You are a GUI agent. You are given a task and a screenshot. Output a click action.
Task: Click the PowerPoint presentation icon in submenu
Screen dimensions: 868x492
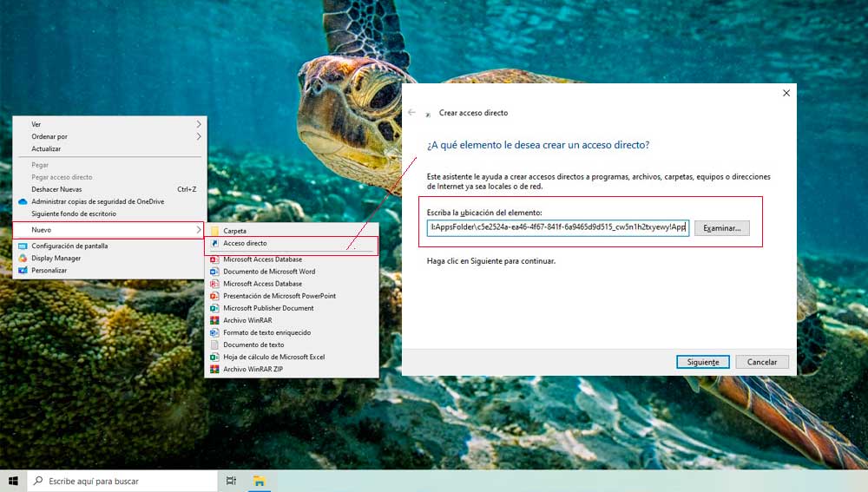[x=214, y=296]
